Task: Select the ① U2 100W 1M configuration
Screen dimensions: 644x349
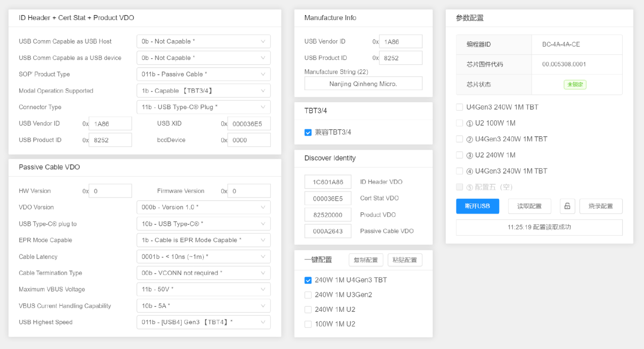Action: pos(459,123)
